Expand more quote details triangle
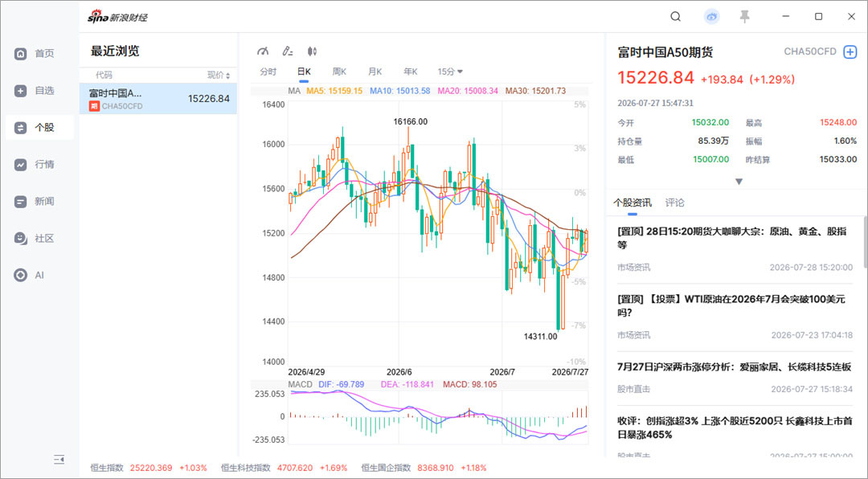The width and height of the screenshot is (868, 479). (x=739, y=182)
